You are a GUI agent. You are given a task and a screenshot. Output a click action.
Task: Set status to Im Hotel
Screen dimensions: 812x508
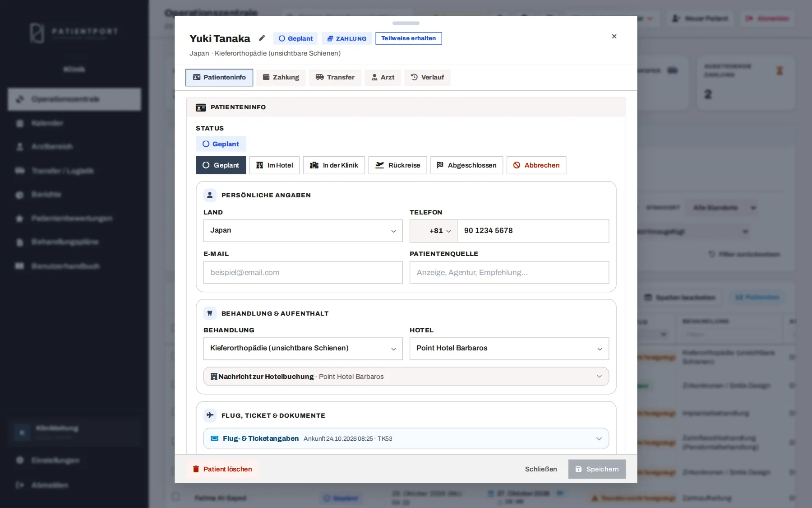pyautogui.click(x=275, y=165)
